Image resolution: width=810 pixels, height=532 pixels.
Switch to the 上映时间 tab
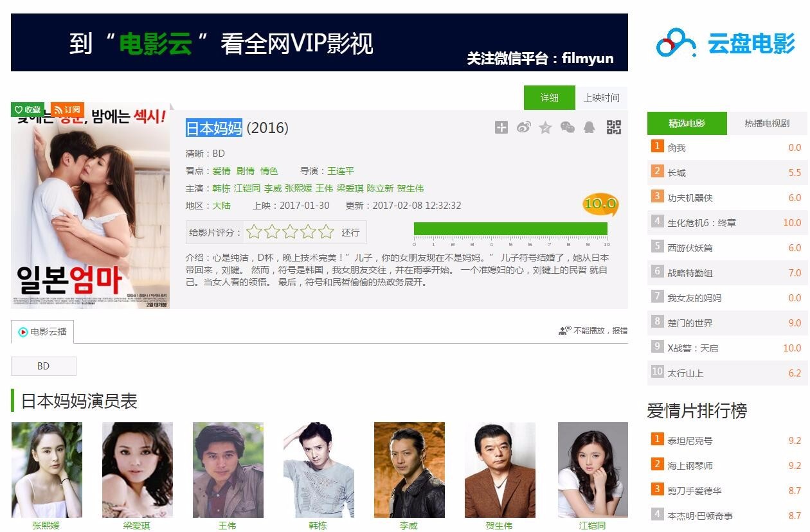(x=601, y=98)
